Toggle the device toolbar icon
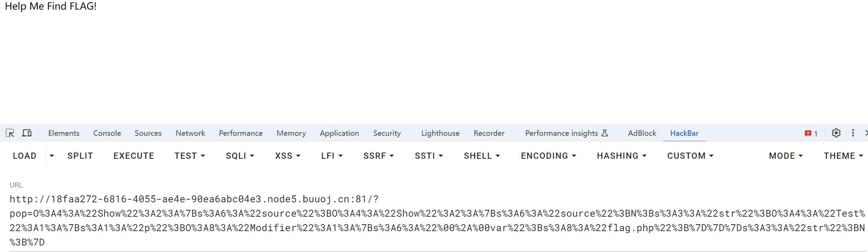868x252 pixels. click(x=27, y=133)
